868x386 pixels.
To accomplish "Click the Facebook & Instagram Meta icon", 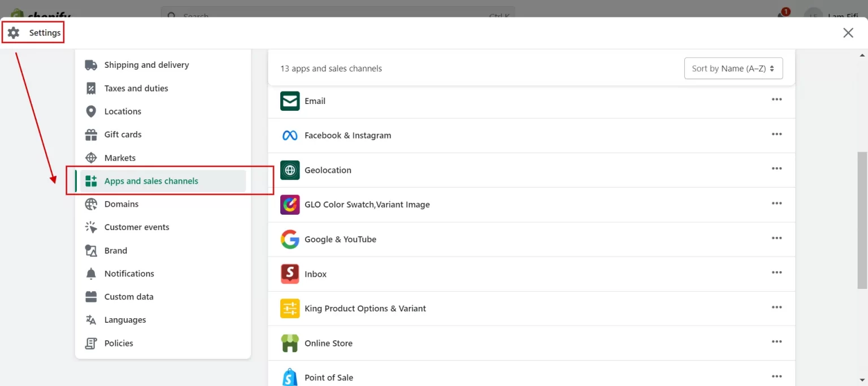I will pyautogui.click(x=290, y=136).
